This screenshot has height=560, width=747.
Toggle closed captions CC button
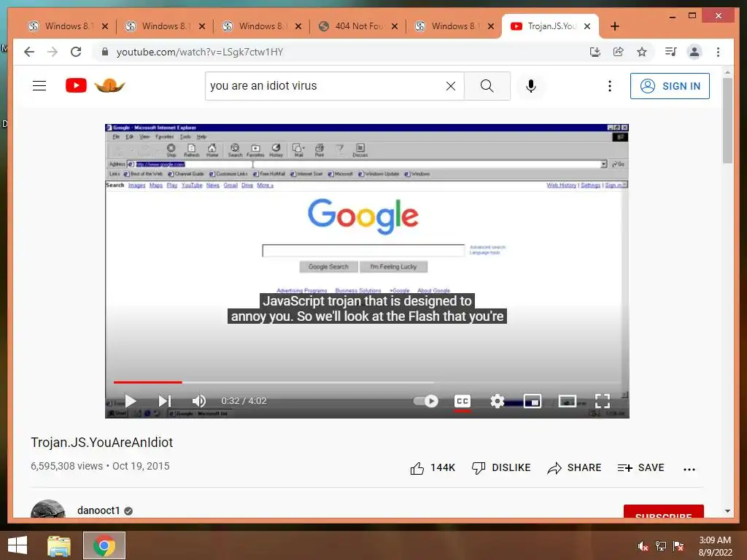(462, 401)
